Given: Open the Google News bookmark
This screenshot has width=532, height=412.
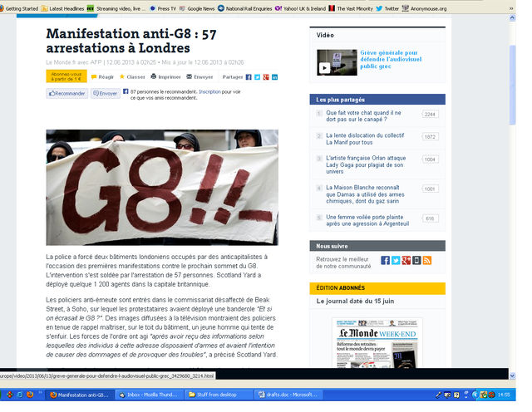Looking at the screenshot, I should (199, 7).
